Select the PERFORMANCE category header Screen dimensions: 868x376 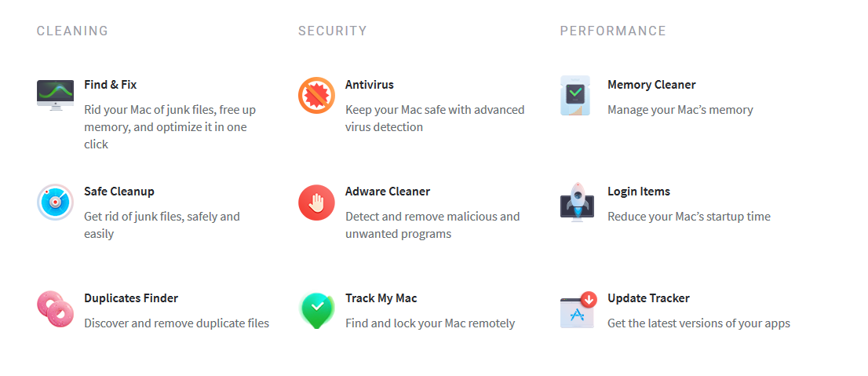[614, 31]
